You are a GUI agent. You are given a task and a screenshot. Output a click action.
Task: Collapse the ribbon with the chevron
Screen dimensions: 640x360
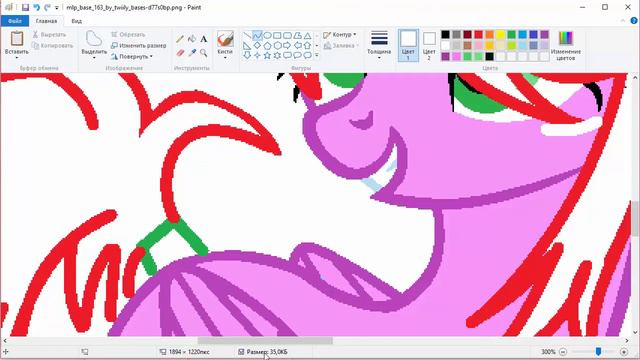pyautogui.click(x=623, y=20)
